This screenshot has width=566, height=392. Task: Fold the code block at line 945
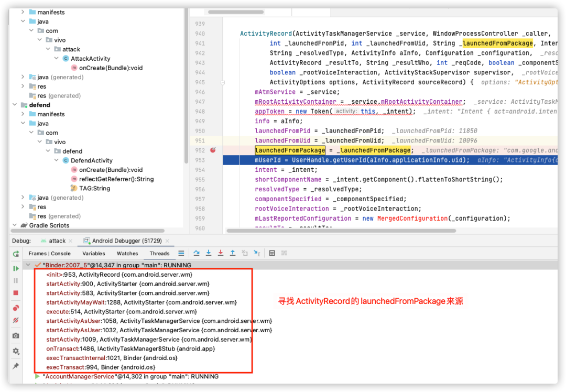point(223,83)
